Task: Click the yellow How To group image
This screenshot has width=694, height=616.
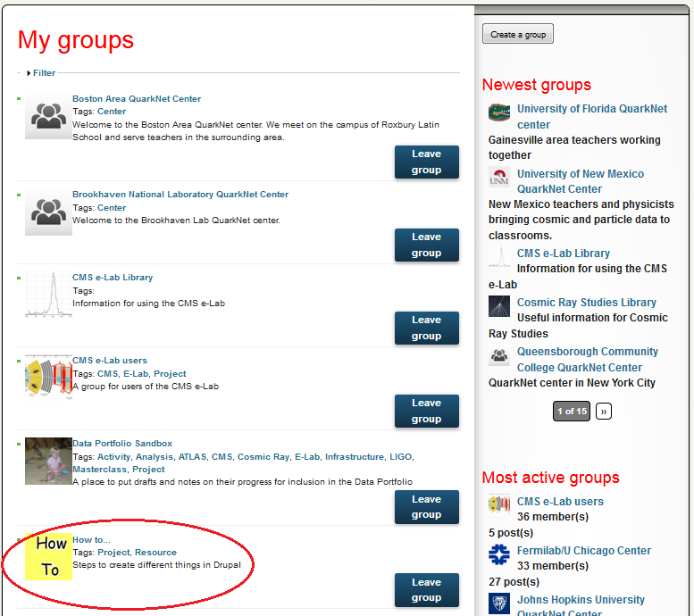Action: click(48, 557)
